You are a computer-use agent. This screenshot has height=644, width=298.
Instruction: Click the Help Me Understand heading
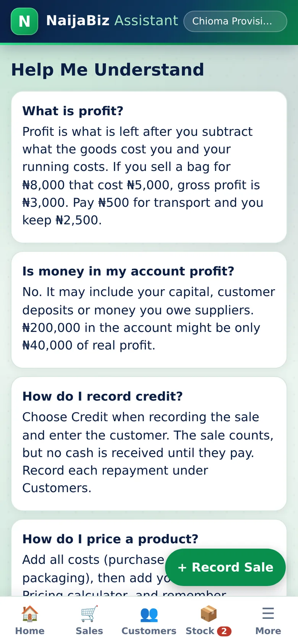click(108, 70)
